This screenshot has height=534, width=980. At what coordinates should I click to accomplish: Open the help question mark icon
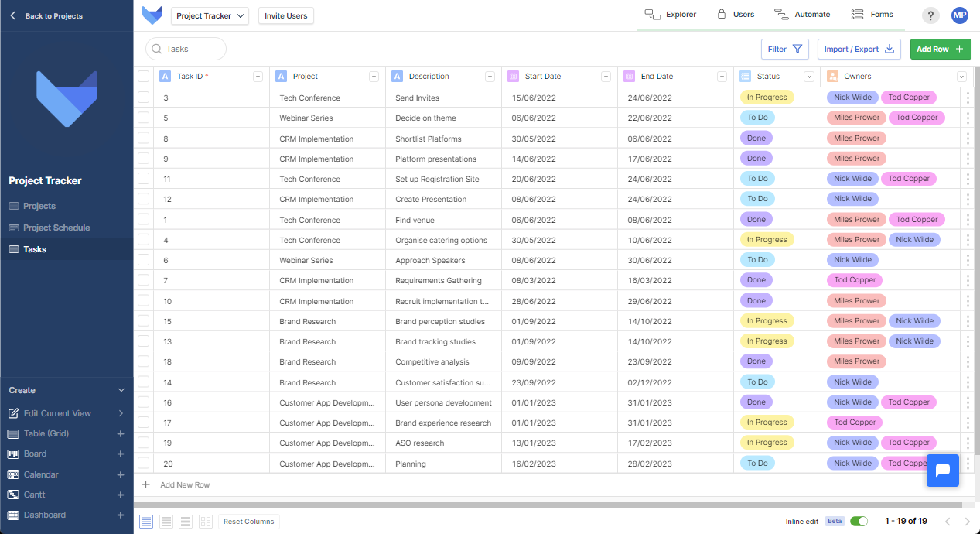pos(930,15)
